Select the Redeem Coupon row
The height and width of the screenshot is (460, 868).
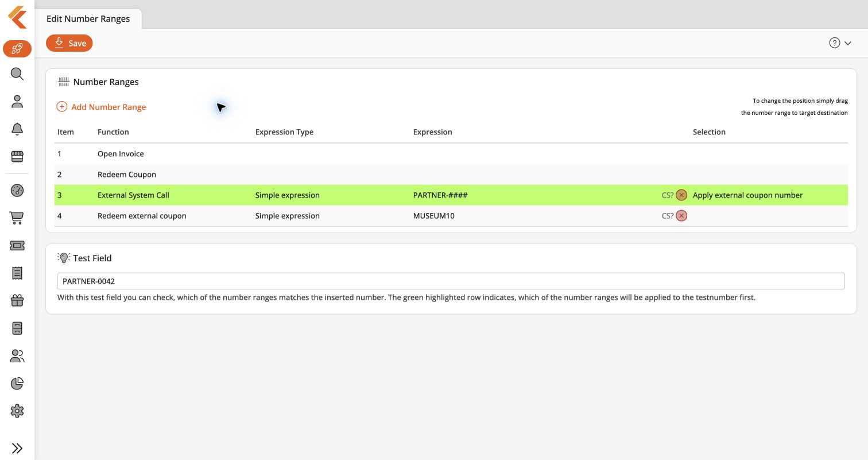pos(451,175)
